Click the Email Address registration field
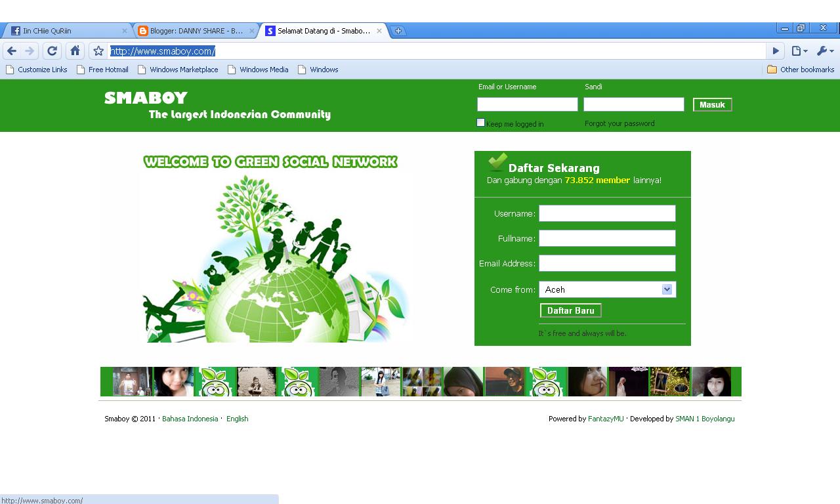Screen dimensions: 840x504 click(607, 263)
